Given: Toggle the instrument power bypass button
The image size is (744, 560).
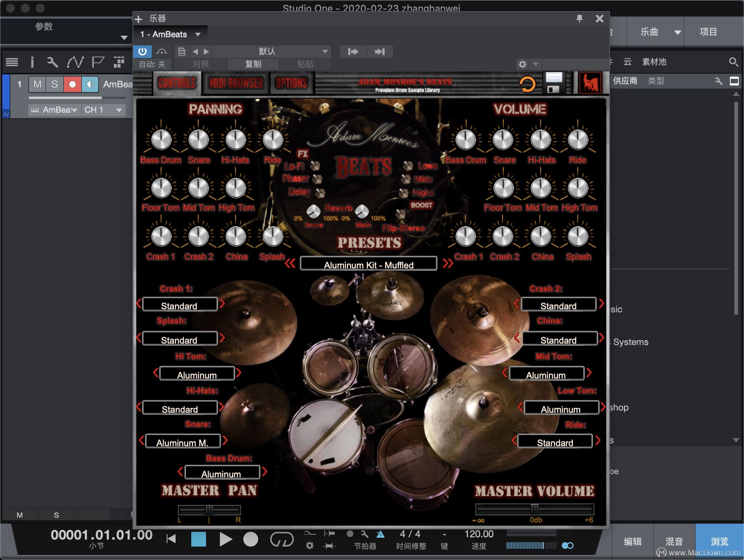Looking at the screenshot, I should (142, 51).
